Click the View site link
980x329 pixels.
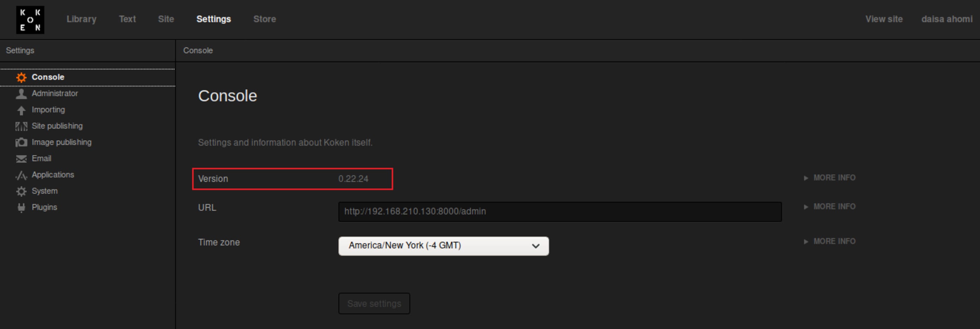tap(884, 19)
